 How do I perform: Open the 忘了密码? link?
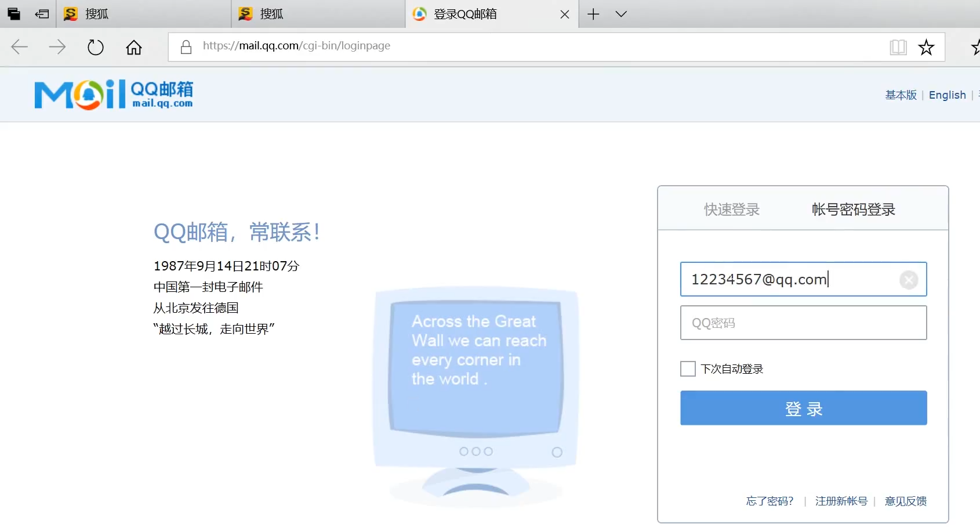point(770,501)
